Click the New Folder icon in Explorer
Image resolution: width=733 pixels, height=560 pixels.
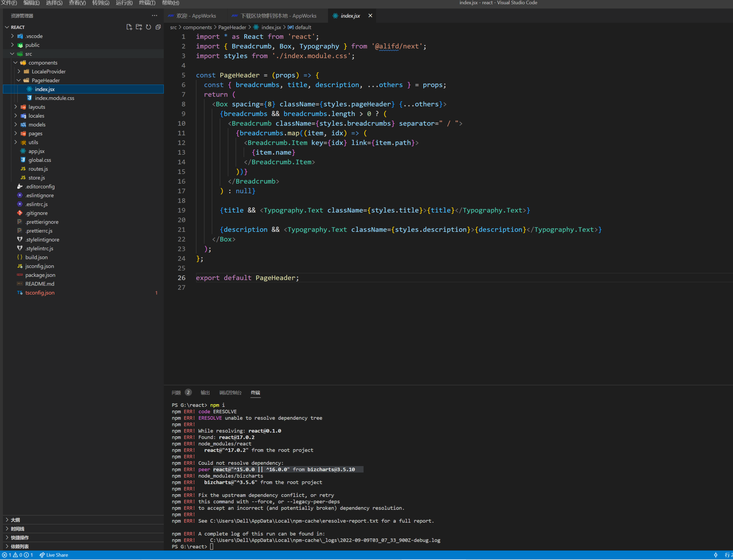139,27
